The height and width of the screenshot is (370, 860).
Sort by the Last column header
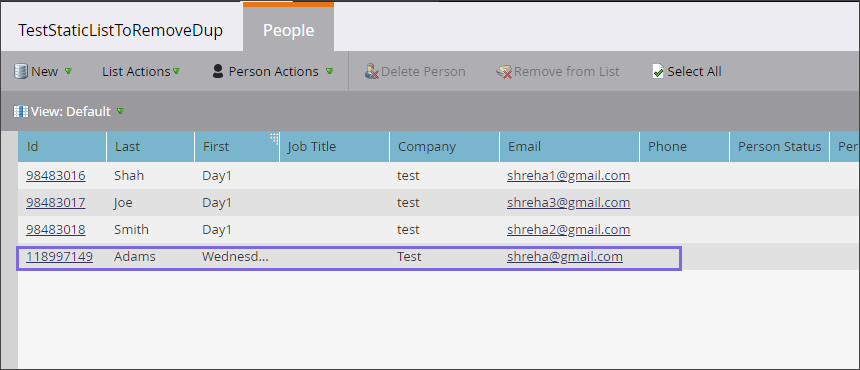(150, 146)
